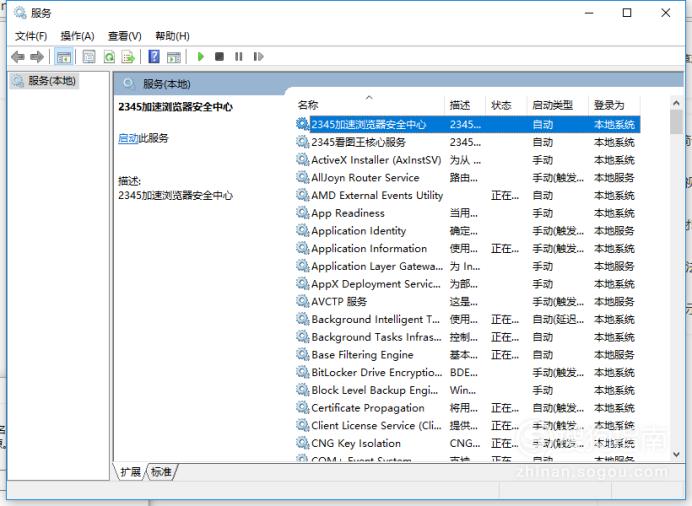The width and height of the screenshot is (692, 506).
Task: Click the Services app icon in title bar
Action: pos(20,13)
